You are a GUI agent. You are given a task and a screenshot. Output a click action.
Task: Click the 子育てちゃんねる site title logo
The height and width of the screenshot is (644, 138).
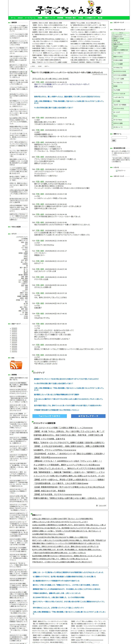(69, 10)
